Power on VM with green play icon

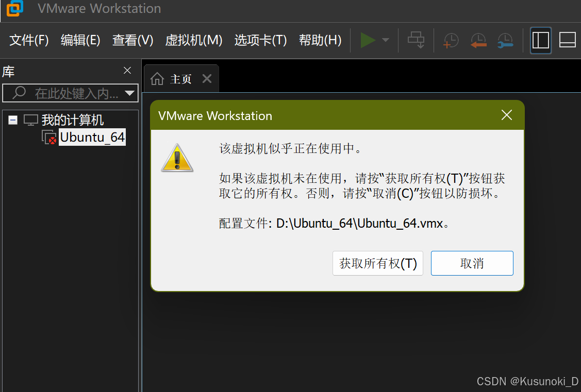[x=368, y=40]
